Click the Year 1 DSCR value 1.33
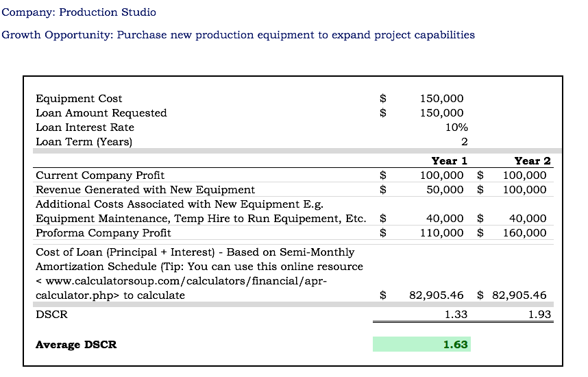Image resolution: width=588 pixels, height=377 pixels. pyautogui.click(x=456, y=315)
